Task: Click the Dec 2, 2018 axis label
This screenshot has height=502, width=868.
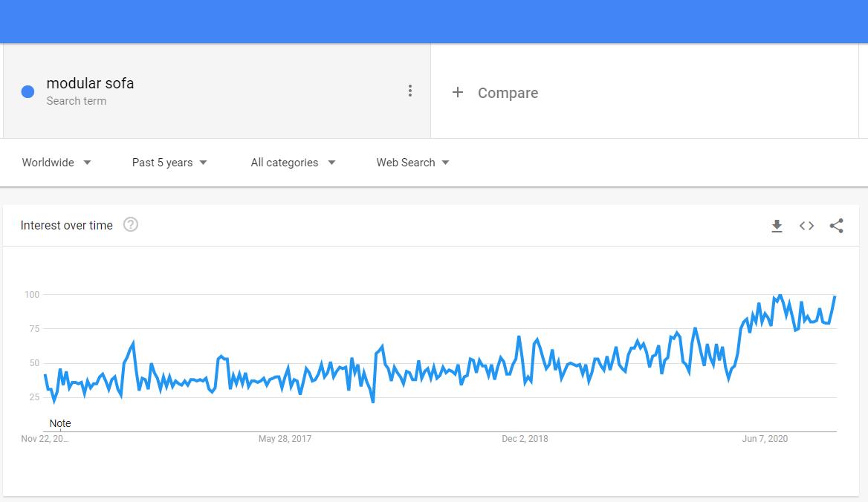Action: (x=525, y=439)
